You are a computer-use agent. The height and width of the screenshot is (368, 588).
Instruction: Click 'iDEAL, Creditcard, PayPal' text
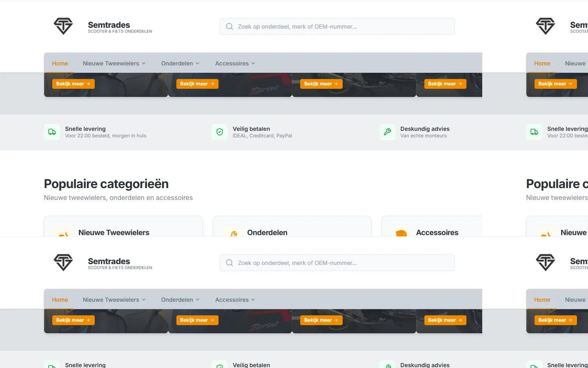coord(262,136)
